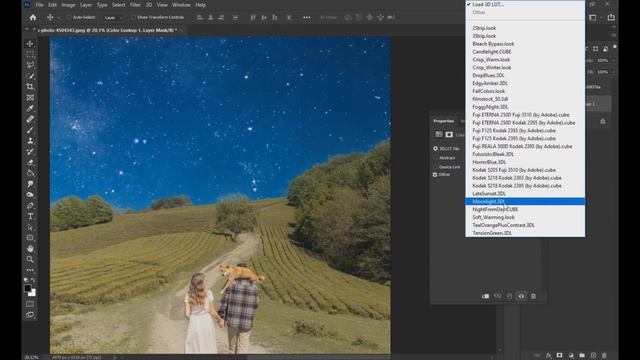Select the Abstract radio button
The height and width of the screenshot is (360, 640).
436,158
